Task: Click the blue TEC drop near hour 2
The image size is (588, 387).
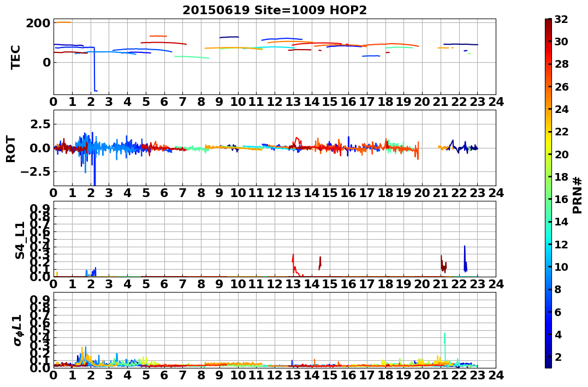Action: (94, 69)
